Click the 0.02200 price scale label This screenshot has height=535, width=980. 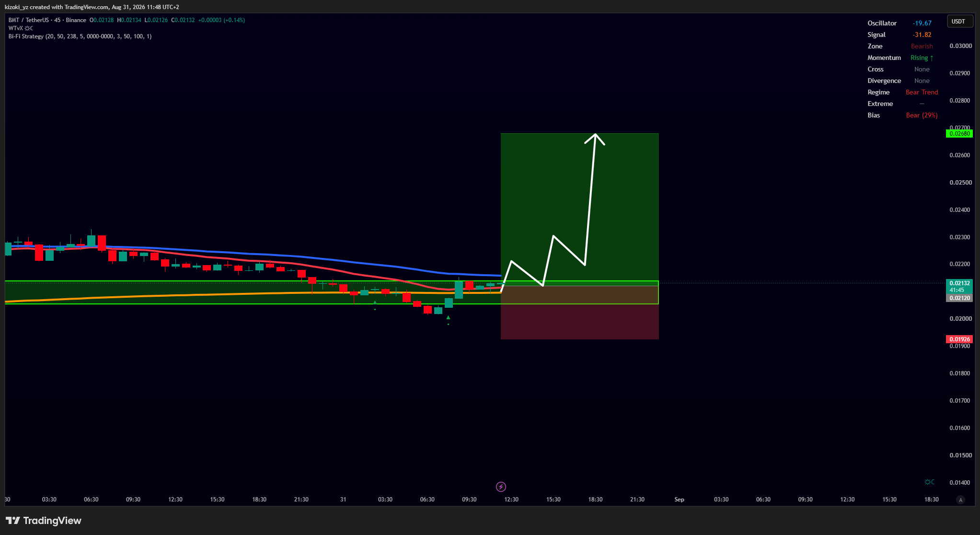961,264
